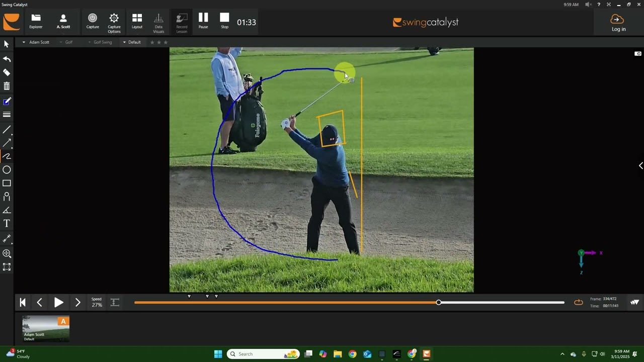
Task: Select the circle annotation tool
Action: click(7, 170)
